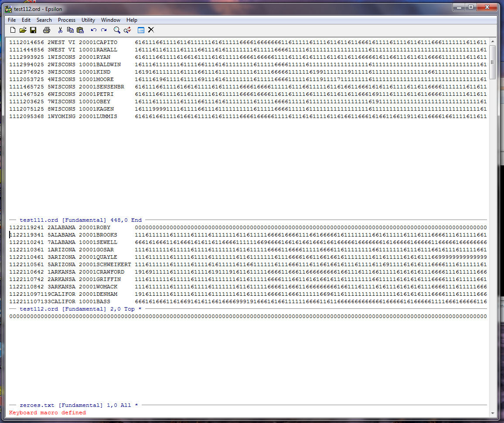
Task: Click the blue window-layout toolbar icon
Action: tap(141, 30)
